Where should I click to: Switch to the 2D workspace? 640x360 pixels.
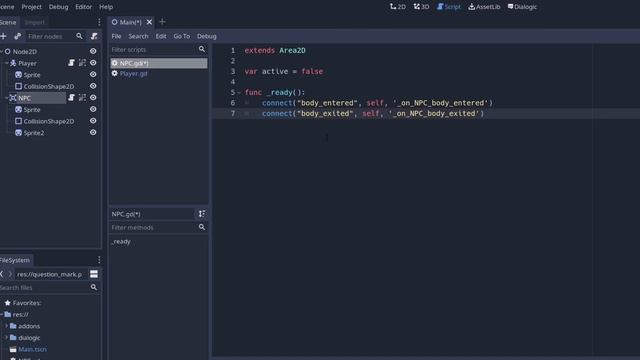coord(398,7)
